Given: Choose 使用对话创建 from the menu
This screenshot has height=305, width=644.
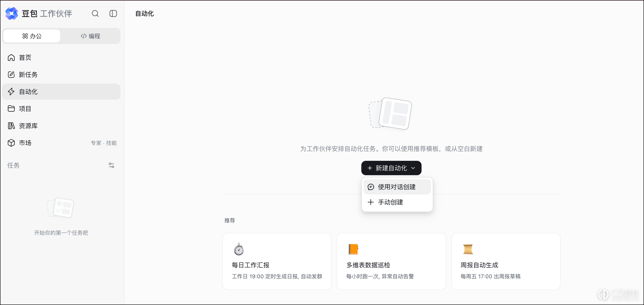Looking at the screenshot, I should [x=397, y=187].
